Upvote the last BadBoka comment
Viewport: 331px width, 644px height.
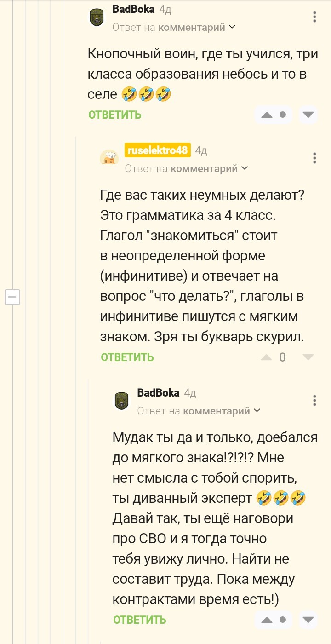pyautogui.click(x=267, y=620)
